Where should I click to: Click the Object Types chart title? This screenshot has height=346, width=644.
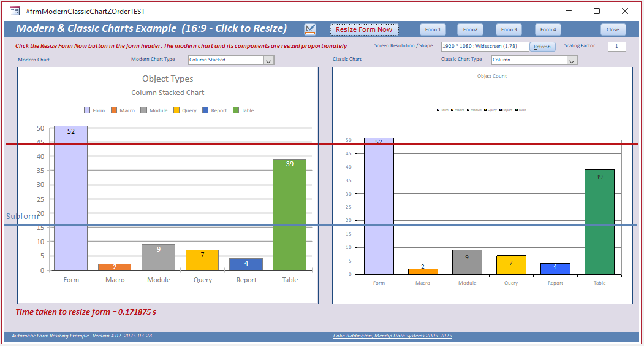point(167,79)
